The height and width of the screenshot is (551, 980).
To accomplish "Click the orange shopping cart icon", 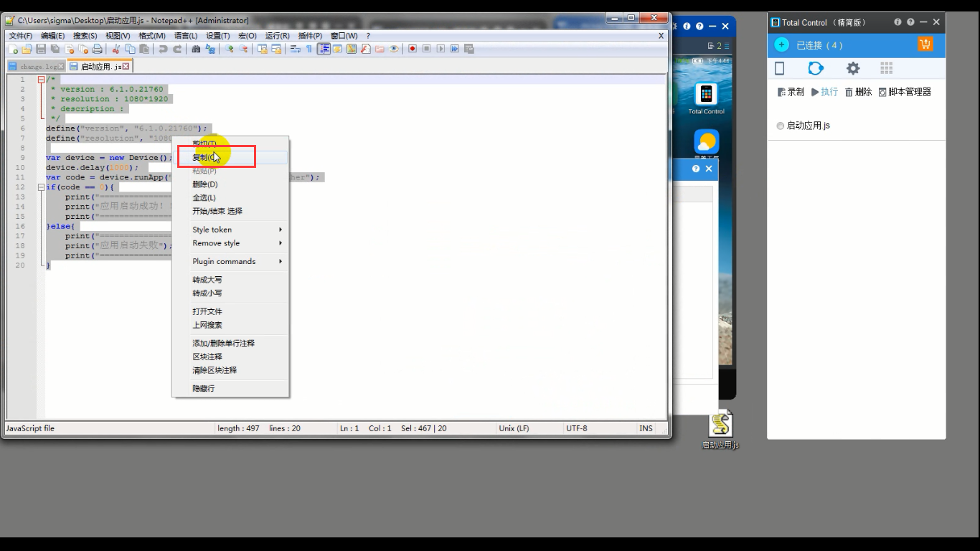I will coord(925,44).
